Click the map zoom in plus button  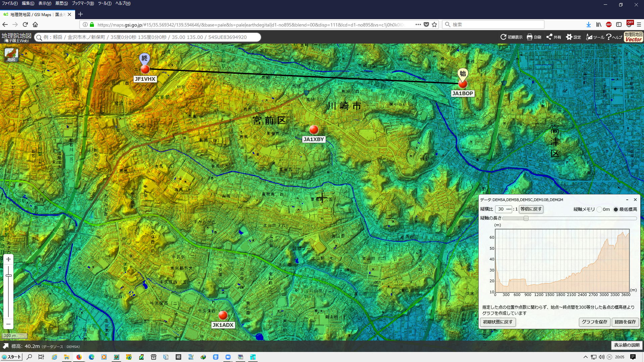click(x=8, y=259)
